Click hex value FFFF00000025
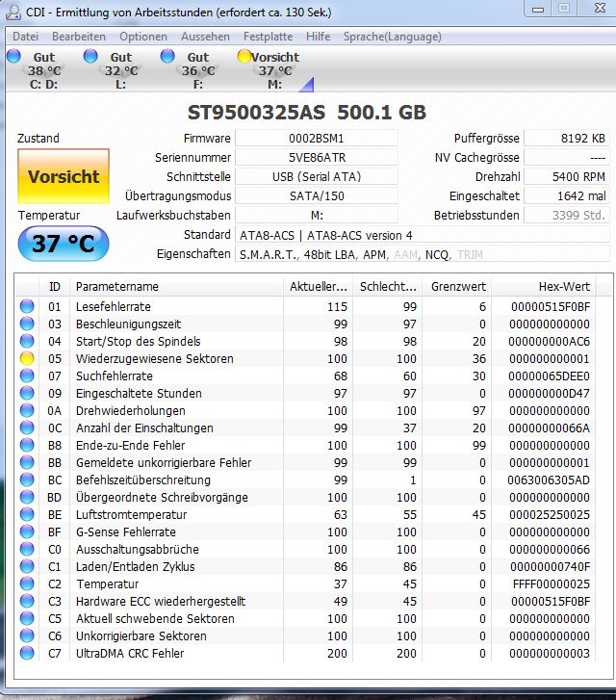Viewport: 616px width, 700px height. [552, 583]
